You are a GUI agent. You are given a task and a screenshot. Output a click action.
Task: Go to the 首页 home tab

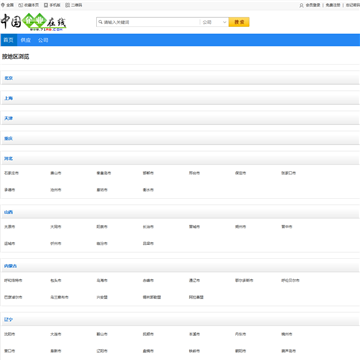(9, 40)
